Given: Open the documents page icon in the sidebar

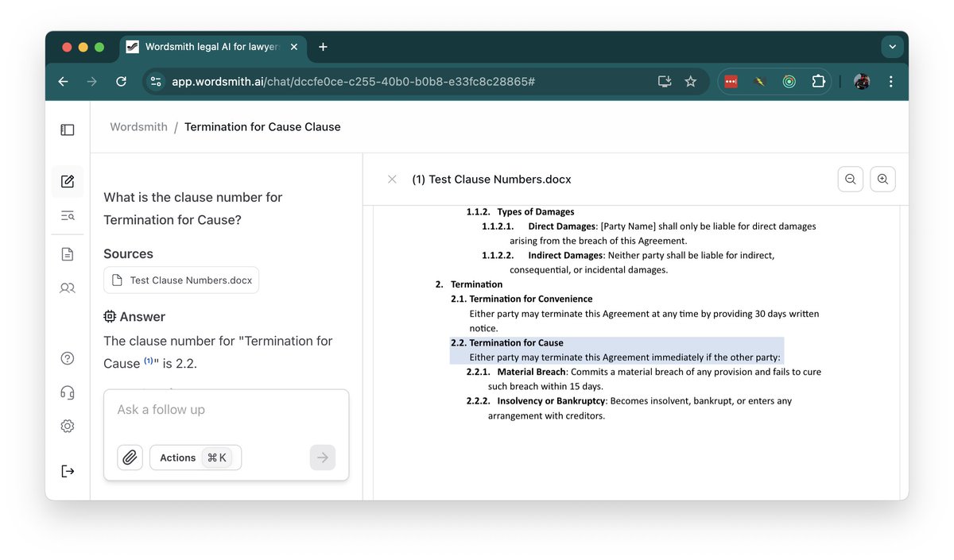Looking at the screenshot, I should 68,254.
